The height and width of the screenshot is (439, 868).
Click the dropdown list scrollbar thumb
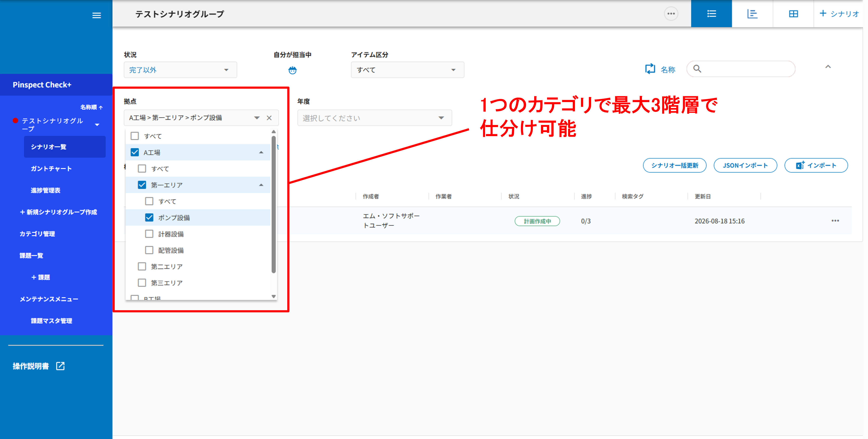click(x=274, y=204)
